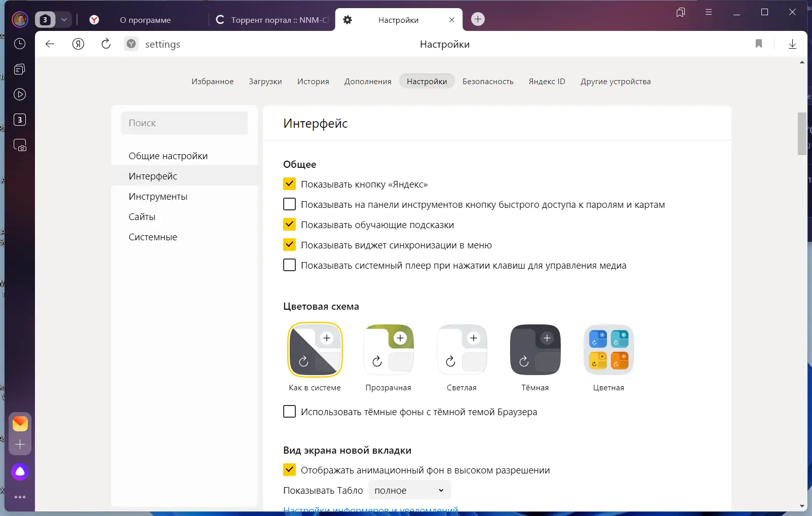The height and width of the screenshot is (516, 812).
Task: Select the Настройки section pill
Action: pos(427,82)
